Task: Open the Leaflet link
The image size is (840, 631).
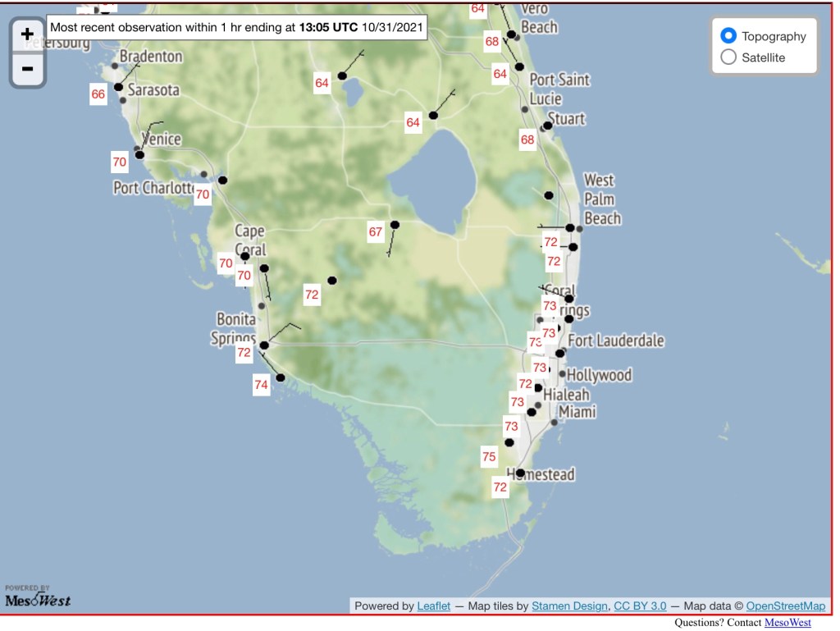Action: 433,606
